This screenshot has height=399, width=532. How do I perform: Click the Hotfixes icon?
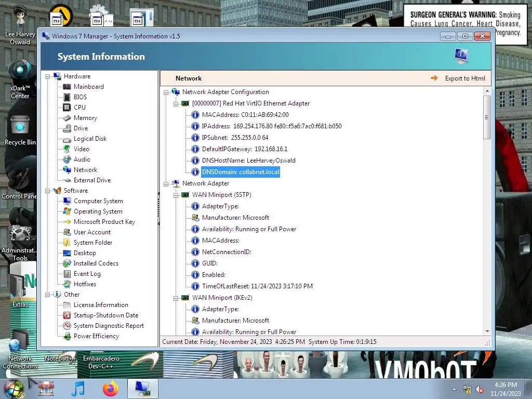67,284
